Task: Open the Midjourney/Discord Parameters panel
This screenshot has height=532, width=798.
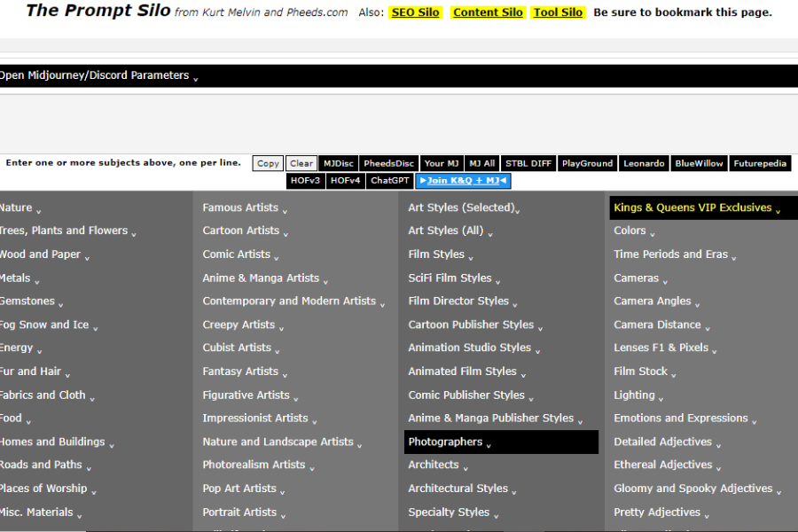Action: click(x=98, y=75)
